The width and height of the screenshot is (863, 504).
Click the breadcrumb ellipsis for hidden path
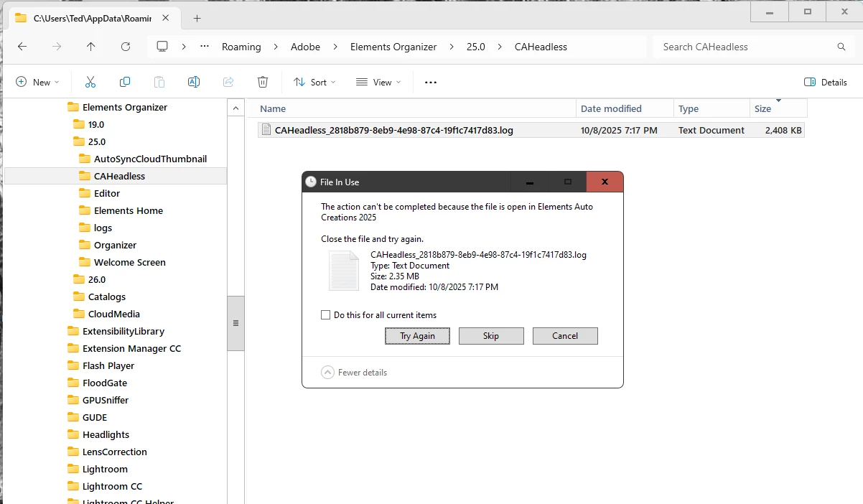point(205,47)
